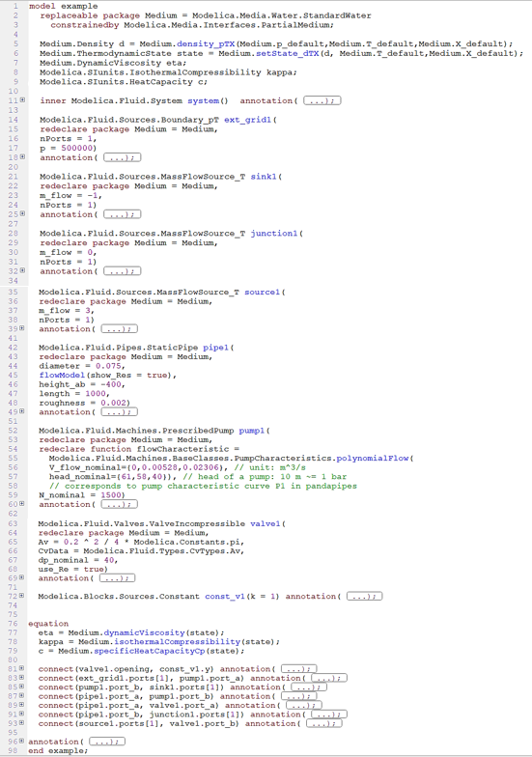
Task: Expand the fold marker at line 11
Action: [x=22, y=100]
